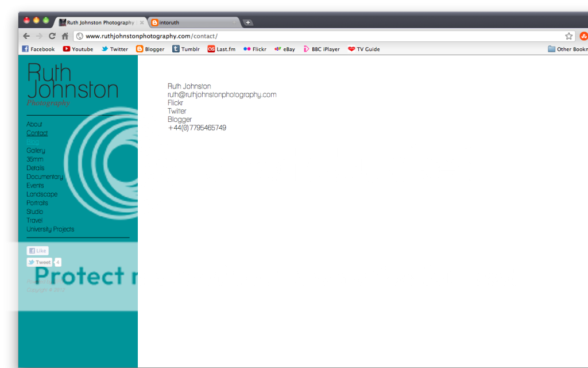Open the Gallery section in sidebar
Screen dimensions: 588x368
(36, 151)
